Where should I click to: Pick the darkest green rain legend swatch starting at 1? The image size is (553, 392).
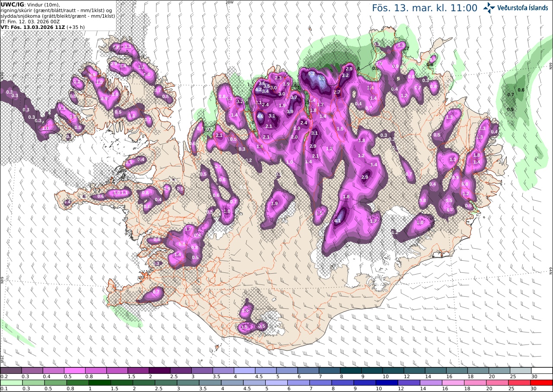99,383
